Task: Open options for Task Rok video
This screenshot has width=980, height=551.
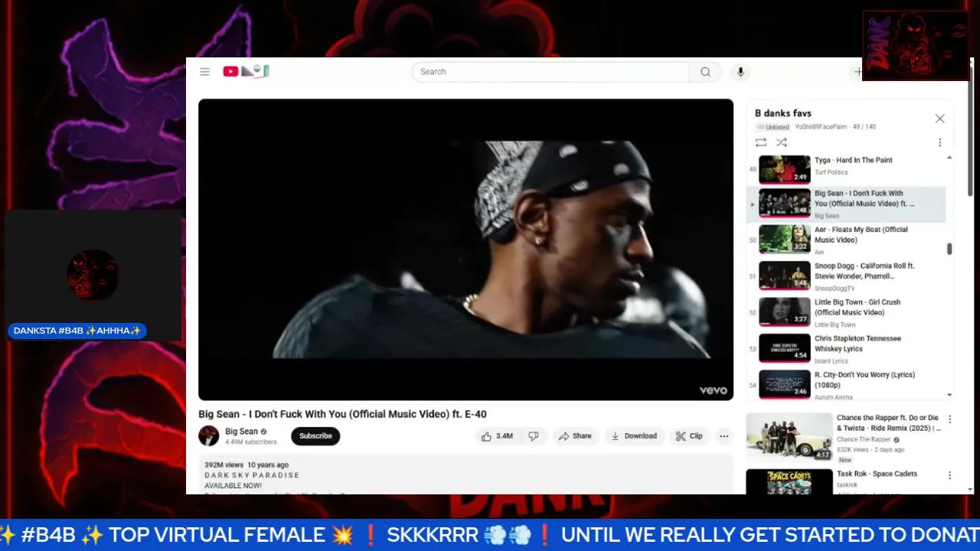Action: tap(950, 475)
